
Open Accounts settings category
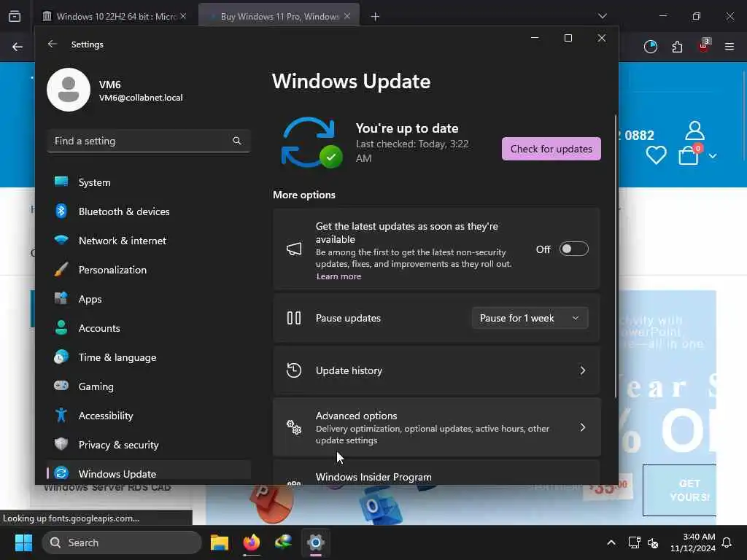pos(149,328)
